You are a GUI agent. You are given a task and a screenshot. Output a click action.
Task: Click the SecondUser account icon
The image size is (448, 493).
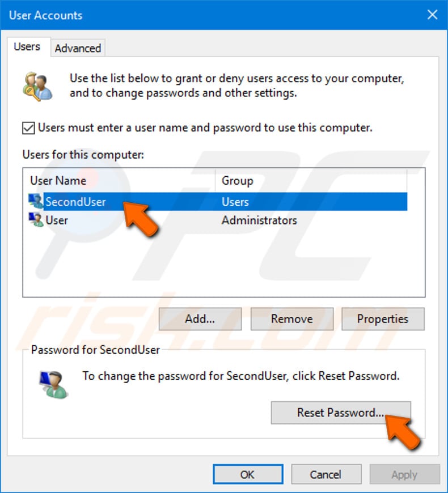pyautogui.click(x=35, y=202)
